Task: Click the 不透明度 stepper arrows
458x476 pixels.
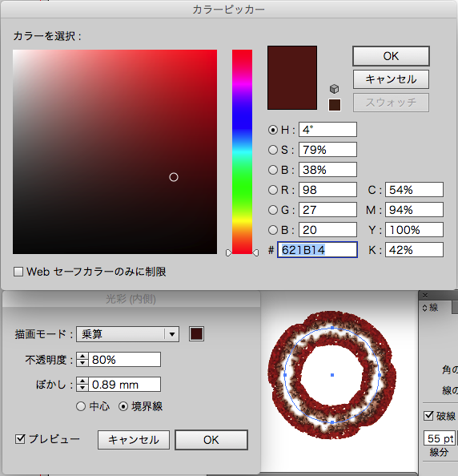Action: [x=82, y=360]
